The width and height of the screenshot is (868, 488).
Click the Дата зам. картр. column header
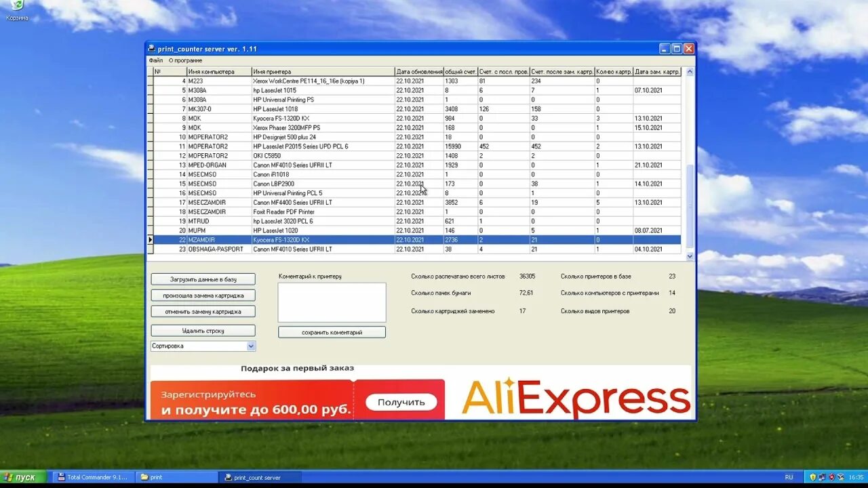[x=657, y=72]
